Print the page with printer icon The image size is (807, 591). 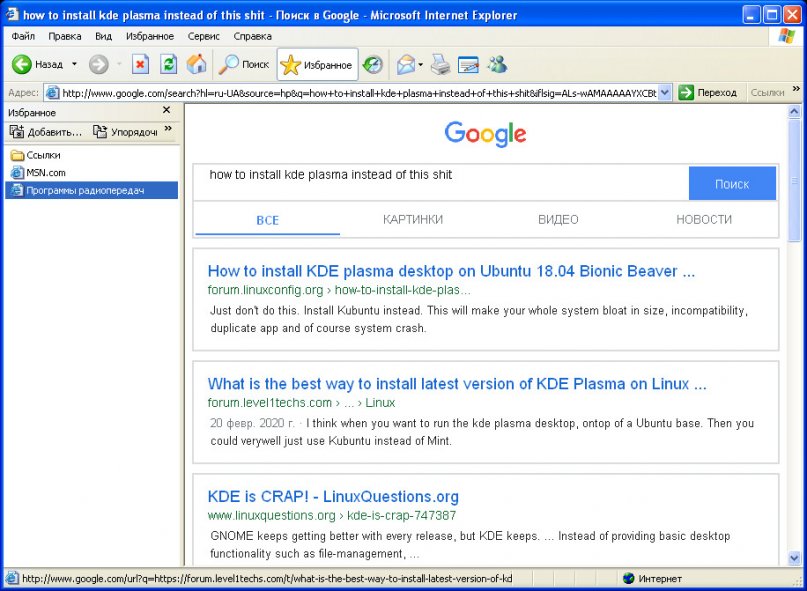coord(441,64)
